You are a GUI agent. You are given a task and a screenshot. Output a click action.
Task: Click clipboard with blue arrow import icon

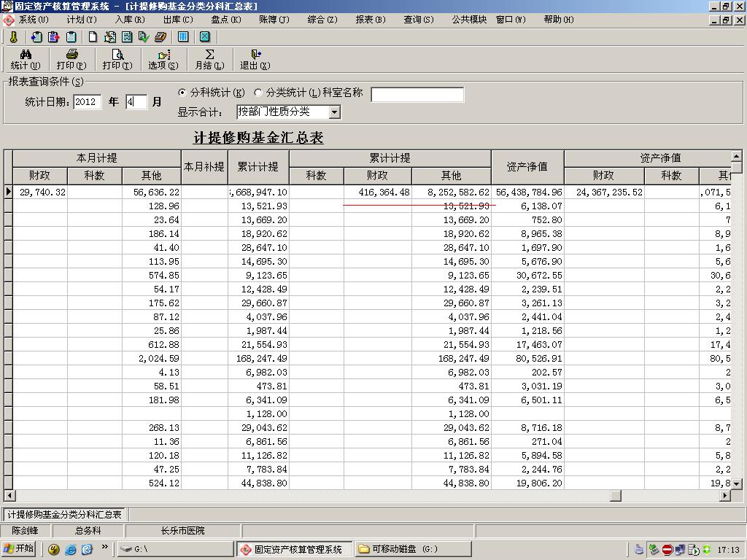pyautogui.click(x=36, y=36)
